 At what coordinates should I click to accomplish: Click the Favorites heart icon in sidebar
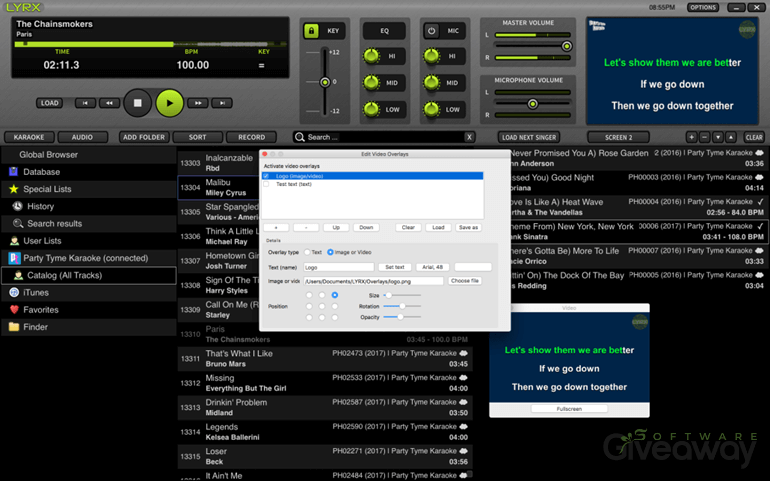(14, 310)
